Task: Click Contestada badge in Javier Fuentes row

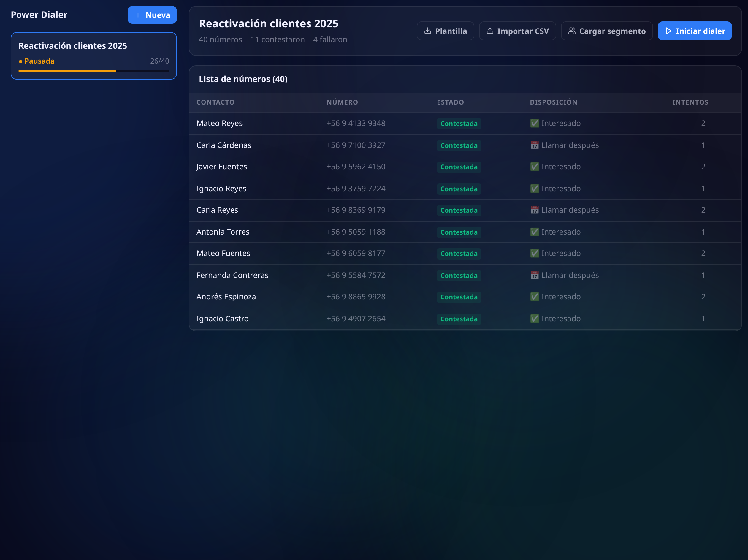Action: [x=459, y=167]
